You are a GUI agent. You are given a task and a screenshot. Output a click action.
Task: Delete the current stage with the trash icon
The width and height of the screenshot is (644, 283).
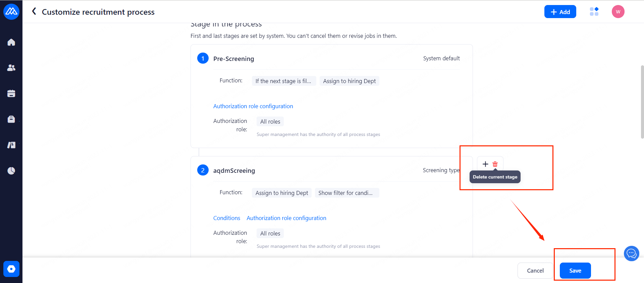(x=495, y=164)
